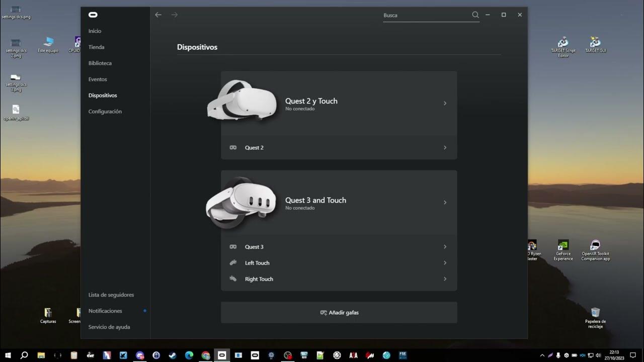Image resolution: width=644 pixels, height=362 pixels.
Task: Open Servicio de ayuda
Action: [x=109, y=327]
